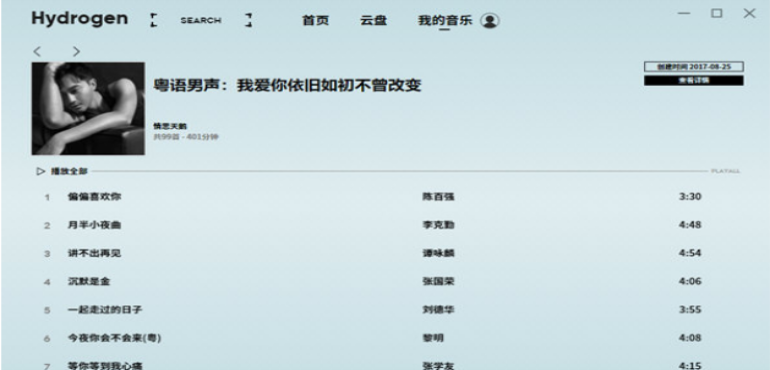Screen dimensions: 770x370
Task: Open artist 李克勤
Action: pos(438,225)
